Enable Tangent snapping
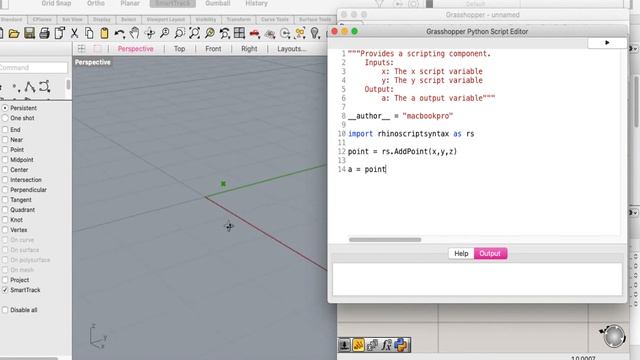 click(x=5, y=200)
